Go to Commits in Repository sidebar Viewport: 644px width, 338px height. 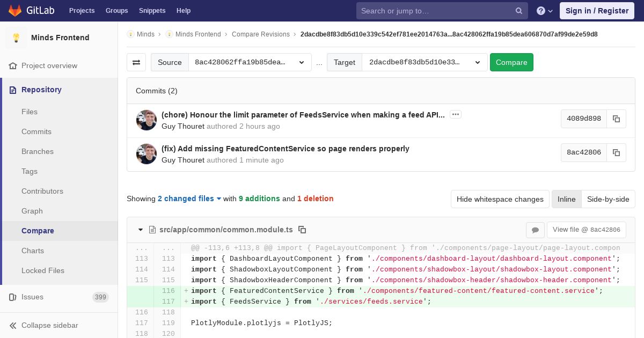click(36, 131)
